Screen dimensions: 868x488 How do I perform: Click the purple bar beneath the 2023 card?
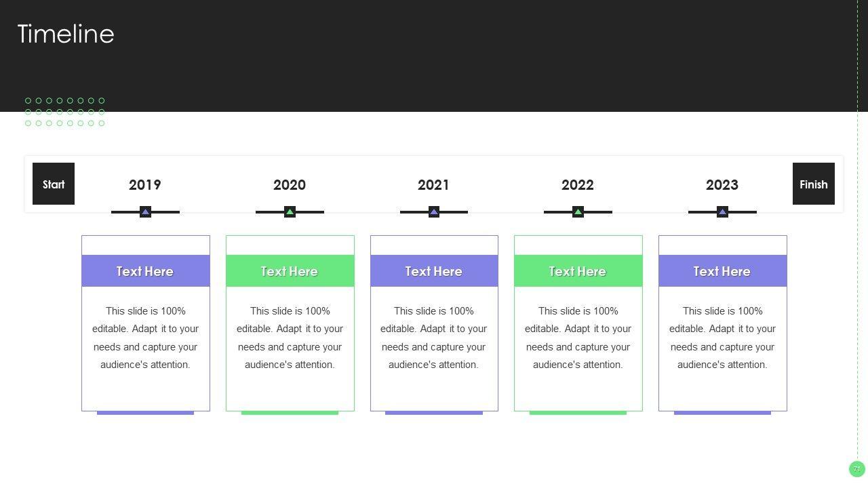pyautogui.click(x=722, y=413)
